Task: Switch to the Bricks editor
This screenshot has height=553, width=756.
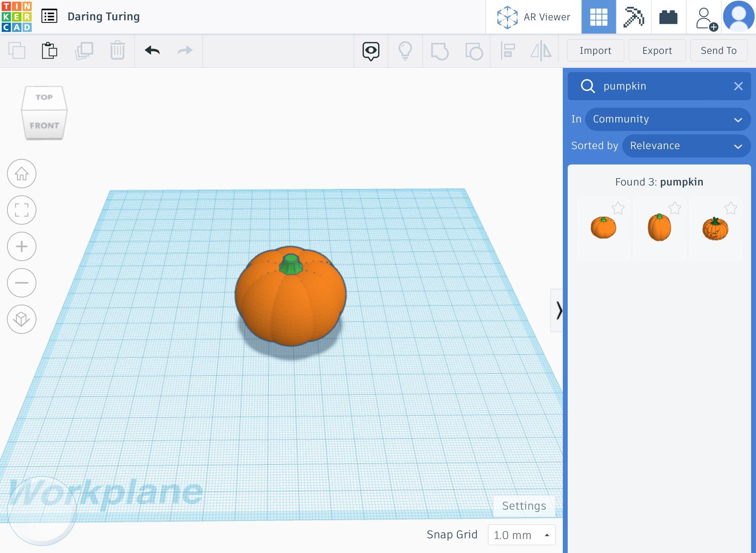Action: tap(667, 16)
